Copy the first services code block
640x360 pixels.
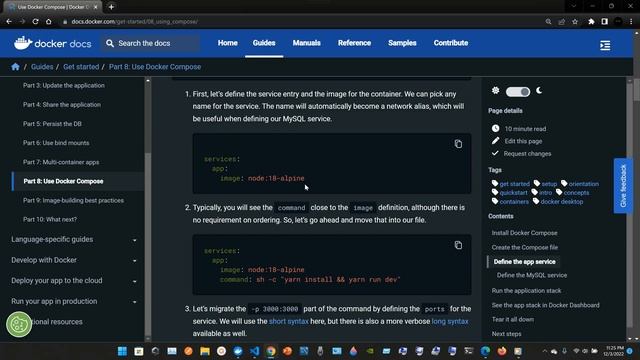pyautogui.click(x=458, y=144)
